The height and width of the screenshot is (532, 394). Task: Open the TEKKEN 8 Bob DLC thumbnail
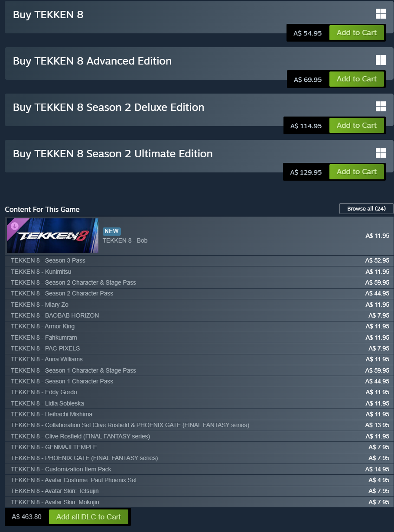coord(53,236)
